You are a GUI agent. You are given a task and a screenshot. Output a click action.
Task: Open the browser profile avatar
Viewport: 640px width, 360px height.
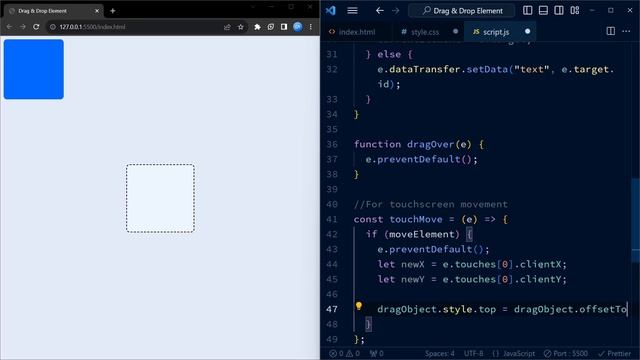click(298, 27)
